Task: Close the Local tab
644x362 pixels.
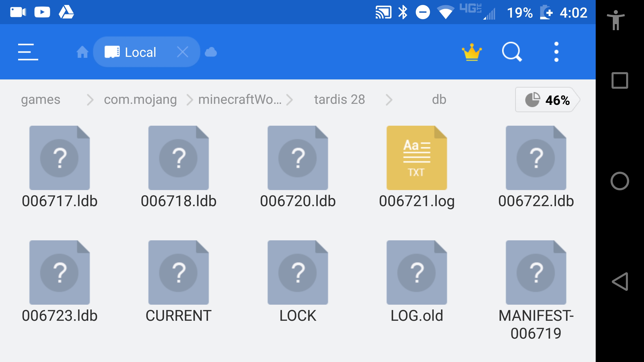Action: point(183,52)
